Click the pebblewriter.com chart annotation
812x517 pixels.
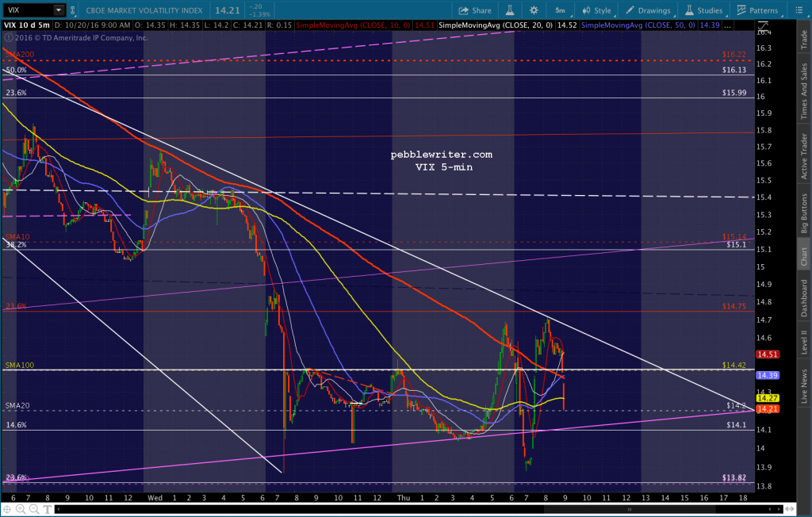pyautogui.click(x=441, y=155)
